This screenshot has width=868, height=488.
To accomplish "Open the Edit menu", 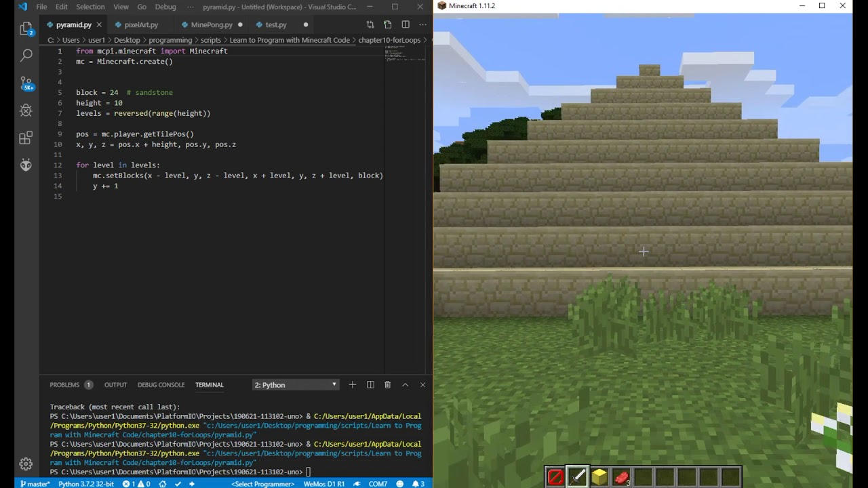I will [62, 7].
